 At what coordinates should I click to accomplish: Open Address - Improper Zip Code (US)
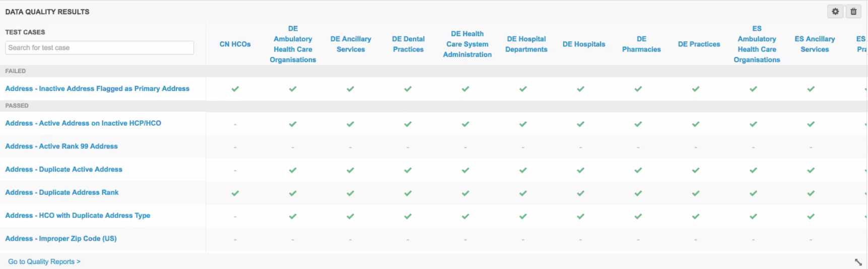pyautogui.click(x=61, y=239)
